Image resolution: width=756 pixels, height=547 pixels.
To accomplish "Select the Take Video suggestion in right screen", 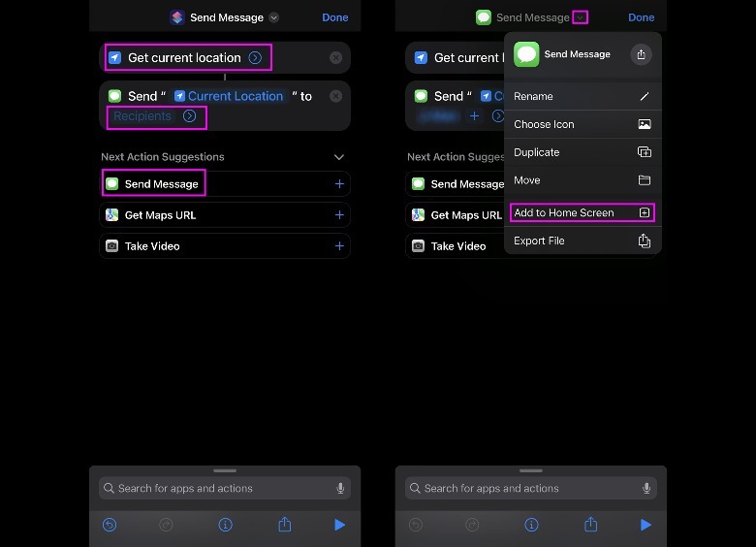I will coord(455,246).
